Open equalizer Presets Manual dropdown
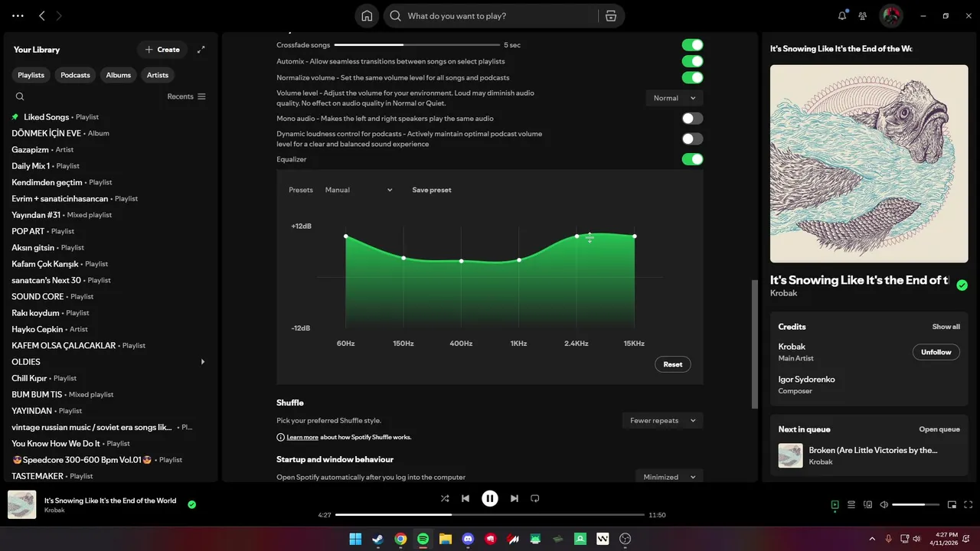The image size is (980, 551). click(358, 190)
